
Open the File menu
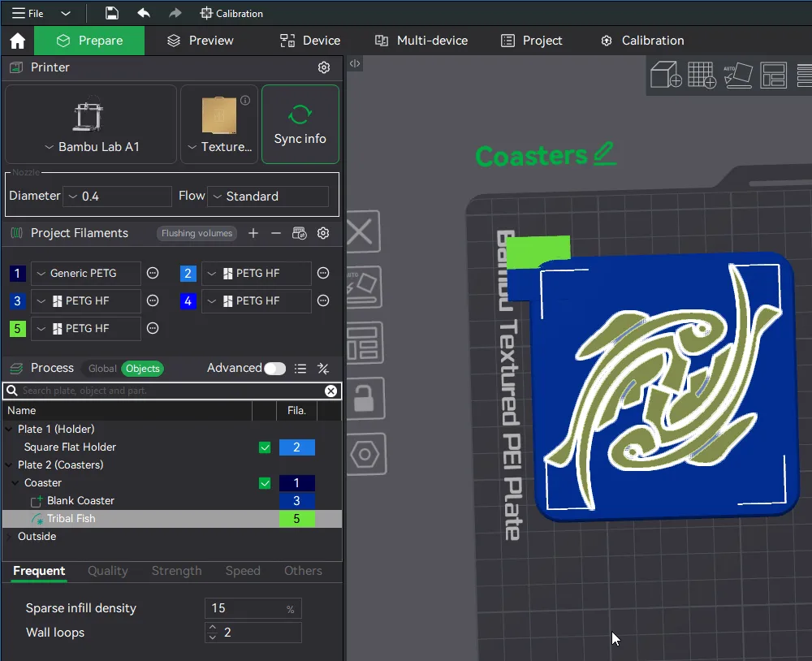[x=28, y=14]
